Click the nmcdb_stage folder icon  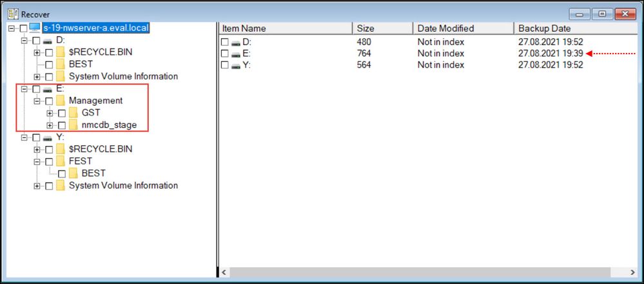click(x=73, y=125)
